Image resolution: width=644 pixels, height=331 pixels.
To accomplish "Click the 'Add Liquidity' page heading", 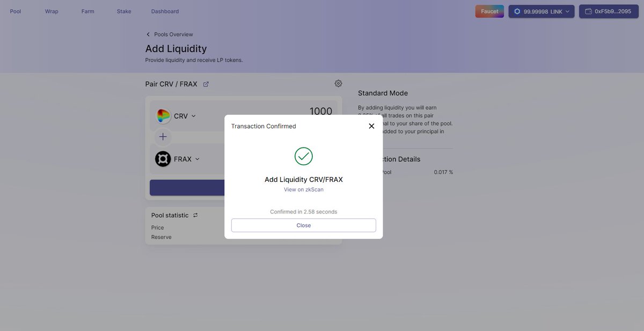I will (176, 49).
